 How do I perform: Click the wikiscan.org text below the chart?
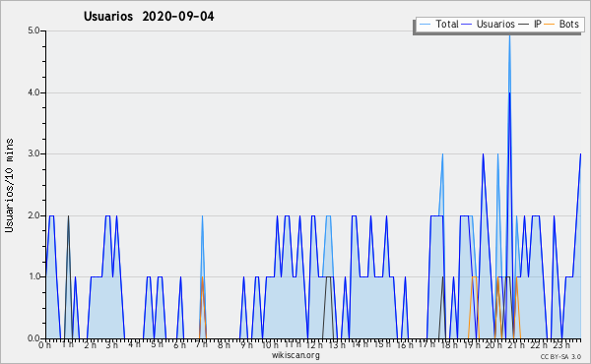(x=295, y=355)
